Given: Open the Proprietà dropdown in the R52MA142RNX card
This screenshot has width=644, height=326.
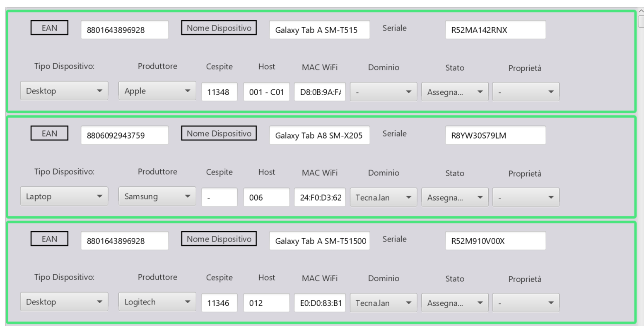Looking at the screenshot, I should tap(526, 92).
